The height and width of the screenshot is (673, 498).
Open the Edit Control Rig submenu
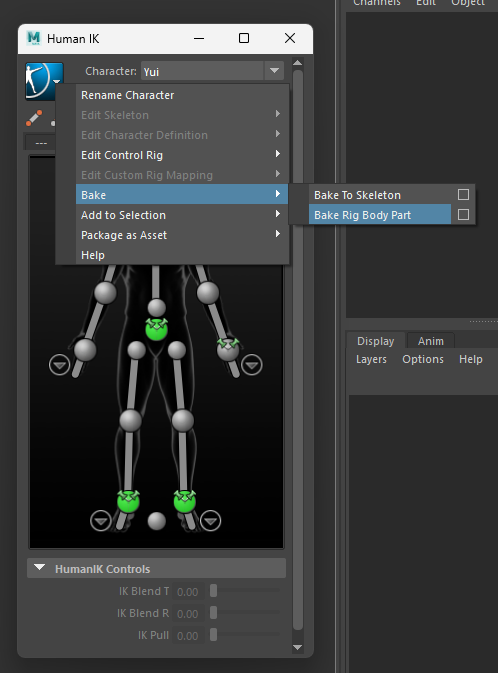pos(182,155)
